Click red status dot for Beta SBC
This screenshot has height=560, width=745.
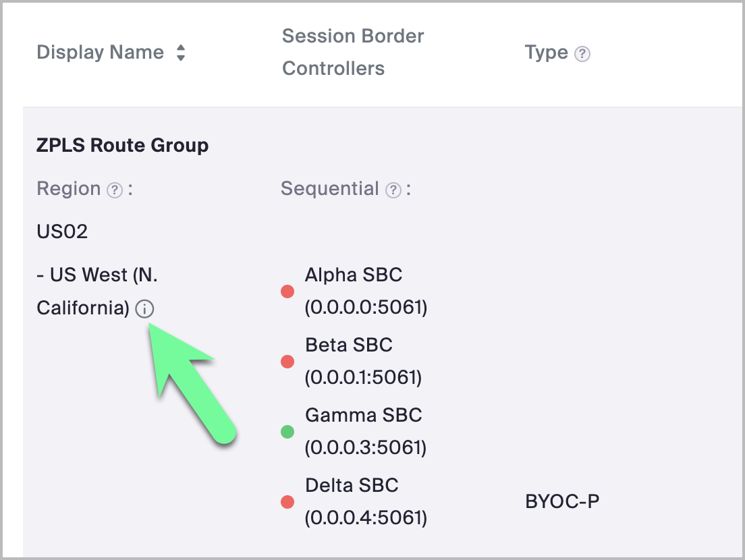click(x=287, y=362)
